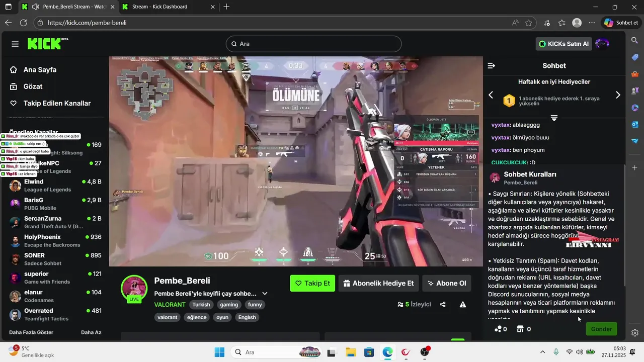Send chat message with Gönder
This screenshot has height=362, width=644.
601,329
